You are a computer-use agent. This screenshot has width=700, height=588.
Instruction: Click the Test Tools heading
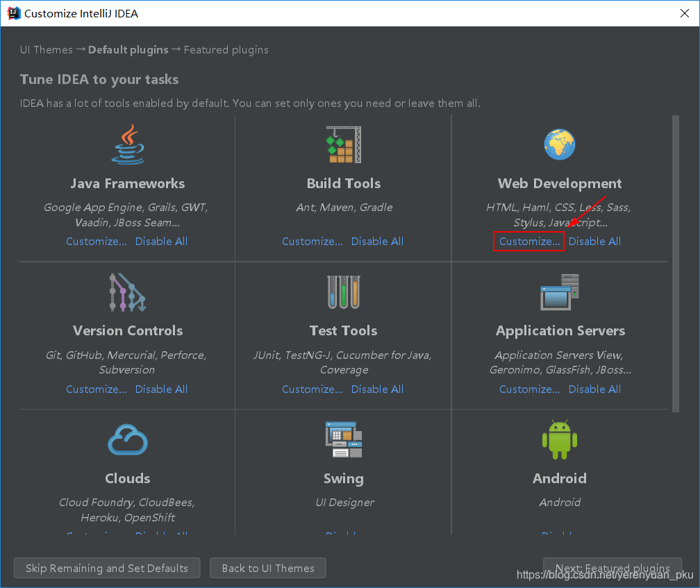pyautogui.click(x=343, y=330)
